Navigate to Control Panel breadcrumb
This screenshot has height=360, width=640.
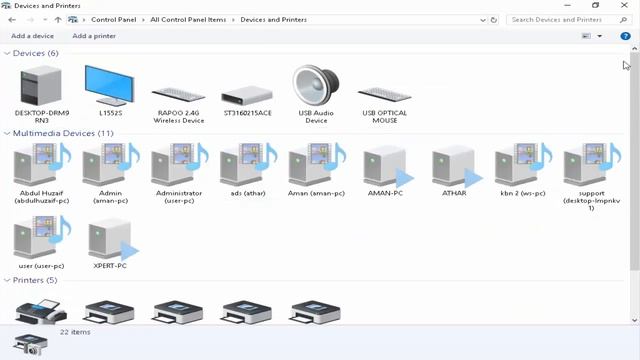pos(113,20)
